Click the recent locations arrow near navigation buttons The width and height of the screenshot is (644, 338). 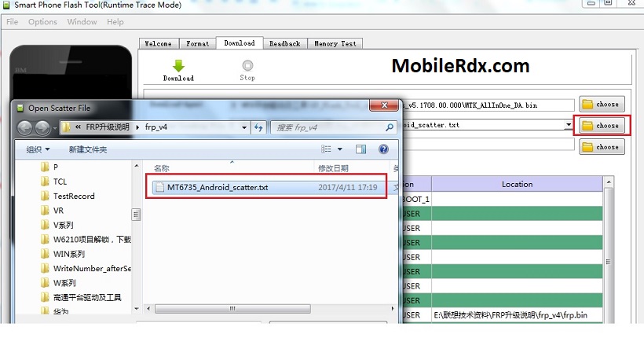click(x=55, y=128)
